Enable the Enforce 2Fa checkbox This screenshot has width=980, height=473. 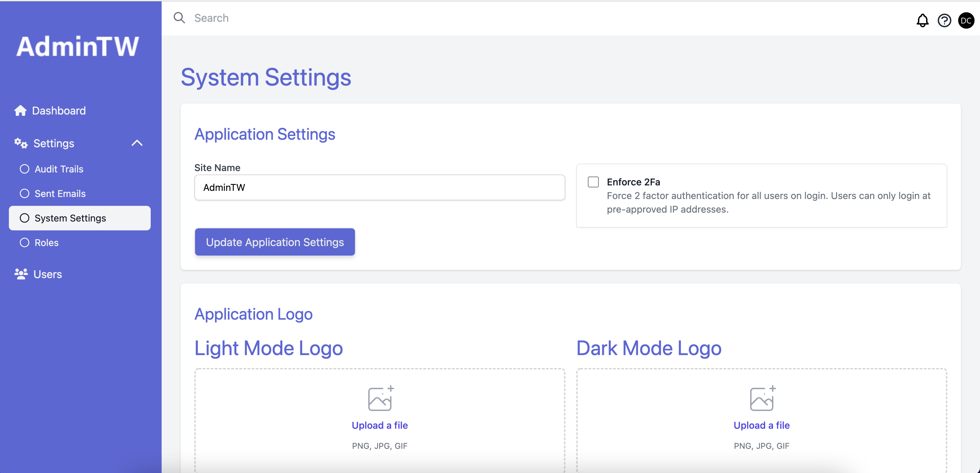(593, 182)
